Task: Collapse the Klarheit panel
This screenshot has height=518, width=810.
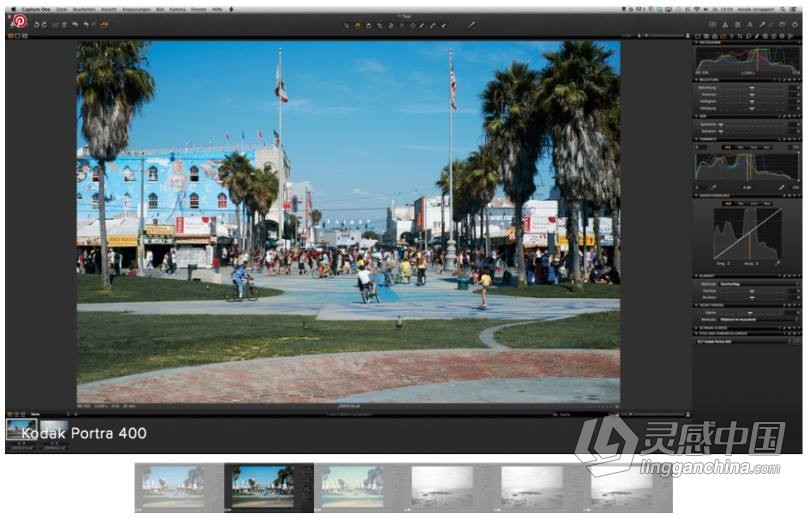Action: tap(696, 276)
